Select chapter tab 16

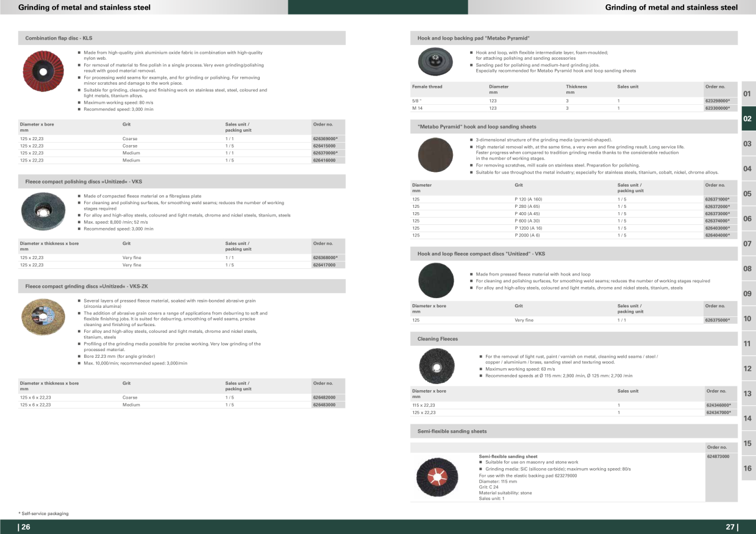pyautogui.click(x=748, y=468)
